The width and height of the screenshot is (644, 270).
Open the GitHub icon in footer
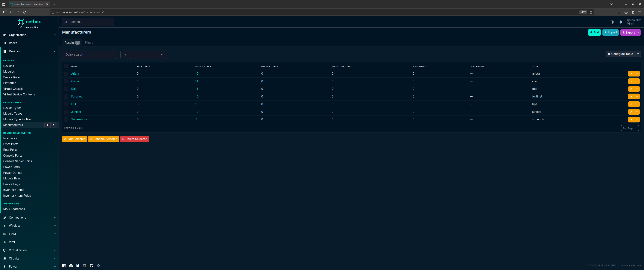92,265
